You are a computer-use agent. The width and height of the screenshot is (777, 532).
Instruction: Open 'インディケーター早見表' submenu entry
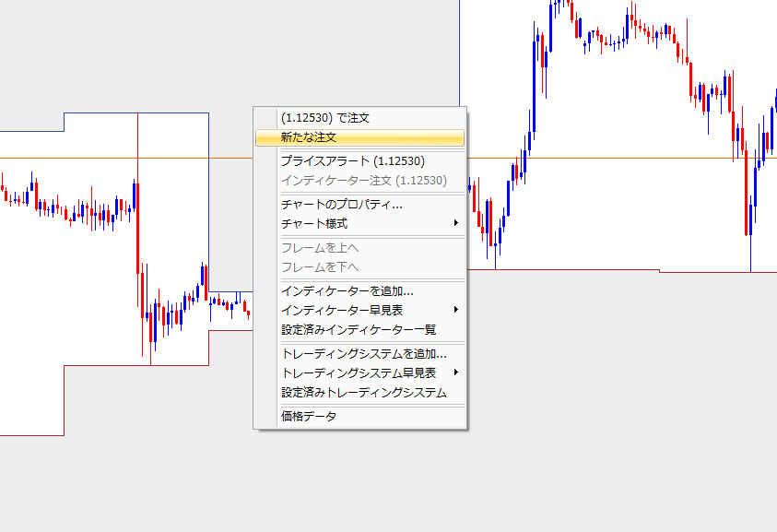[x=359, y=311]
